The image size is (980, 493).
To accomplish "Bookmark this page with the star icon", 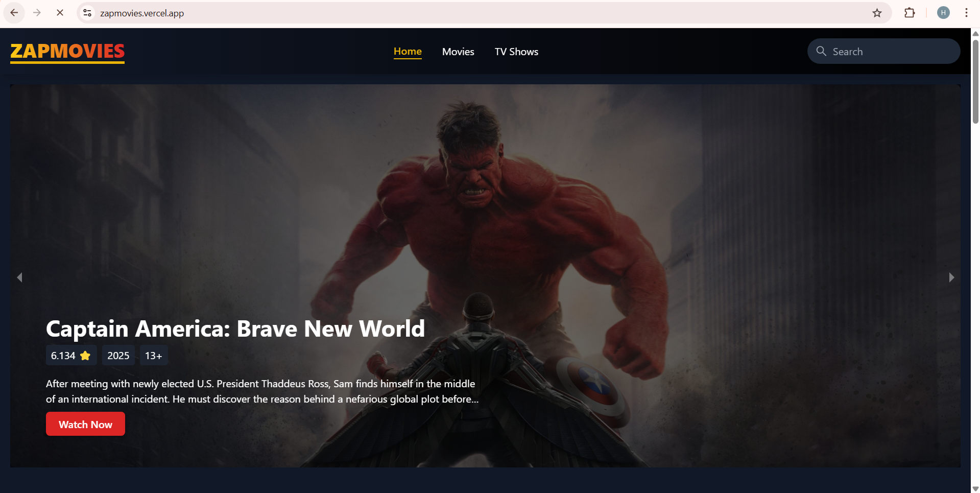I will (877, 13).
